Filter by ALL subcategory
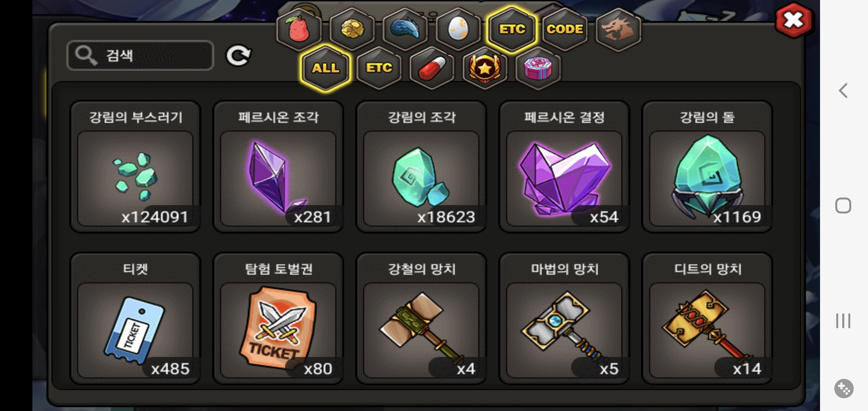Screen dimensions: 868x411 click(325, 68)
